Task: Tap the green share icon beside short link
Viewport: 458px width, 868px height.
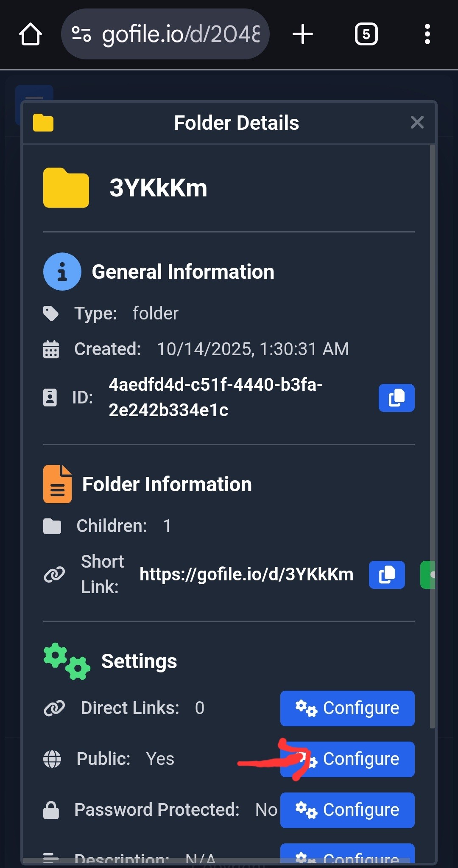Action: 428,574
